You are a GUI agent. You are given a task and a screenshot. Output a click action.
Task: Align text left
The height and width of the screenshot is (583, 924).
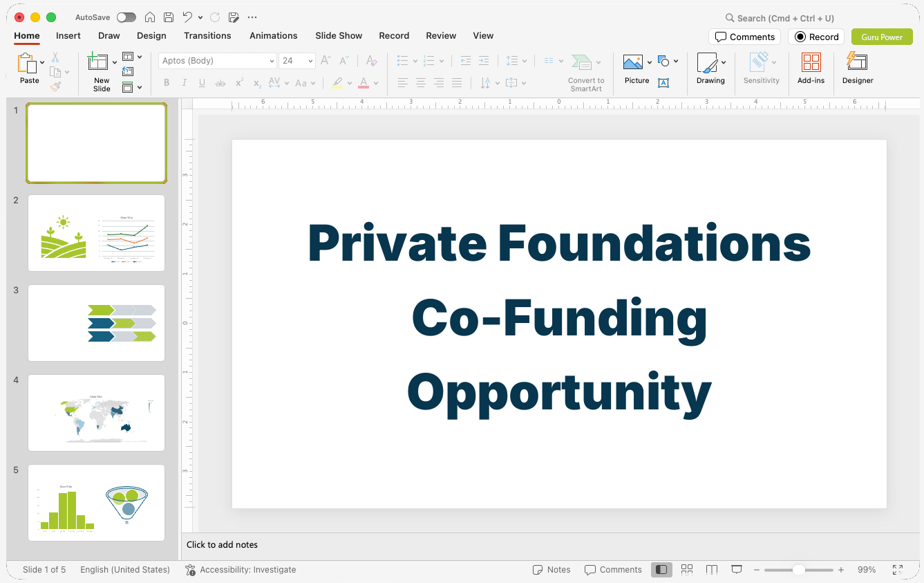[x=403, y=83]
